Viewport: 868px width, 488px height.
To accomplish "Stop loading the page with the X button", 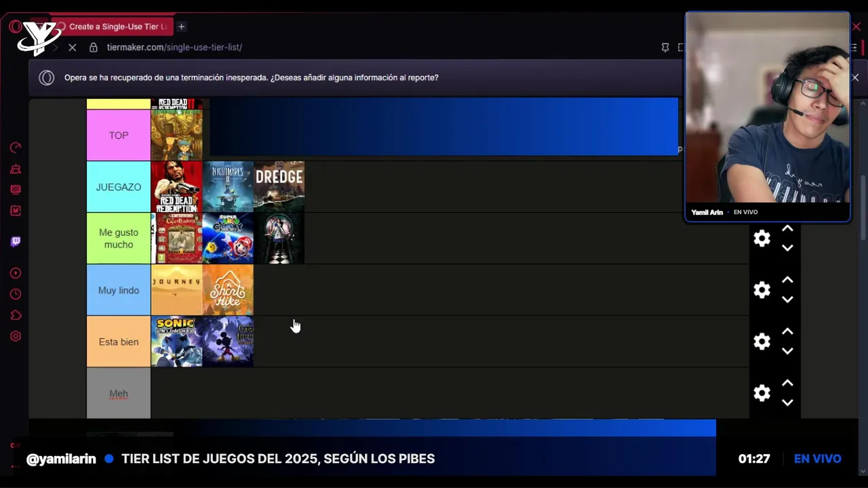I will pyautogui.click(x=73, y=47).
